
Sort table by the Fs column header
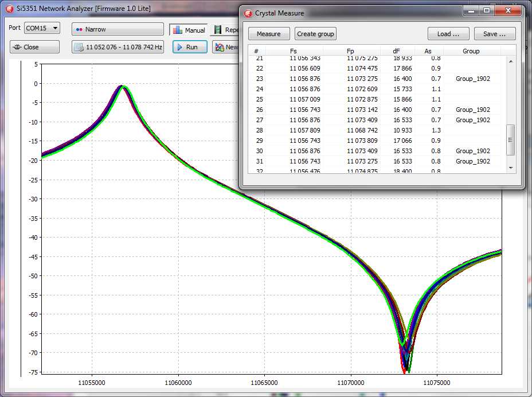click(x=294, y=51)
